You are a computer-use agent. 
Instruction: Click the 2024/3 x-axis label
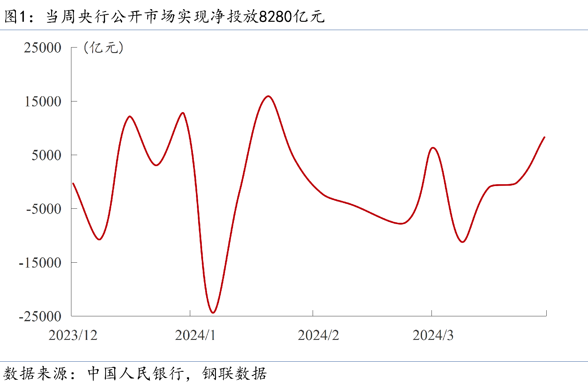point(433,335)
